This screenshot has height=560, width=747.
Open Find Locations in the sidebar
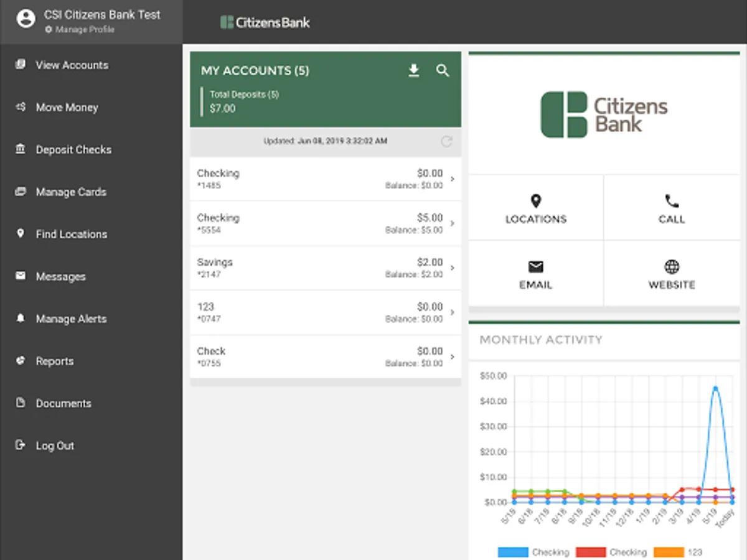coord(71,234)
